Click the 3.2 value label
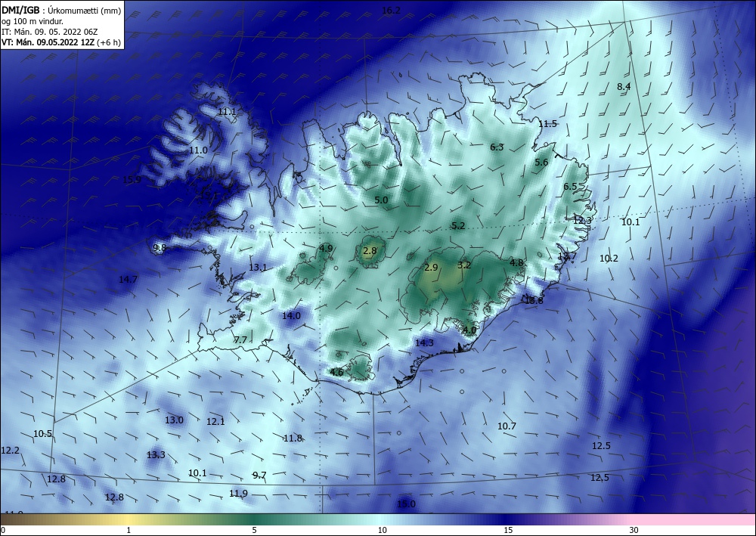The image size is (756, 536). 464,265
